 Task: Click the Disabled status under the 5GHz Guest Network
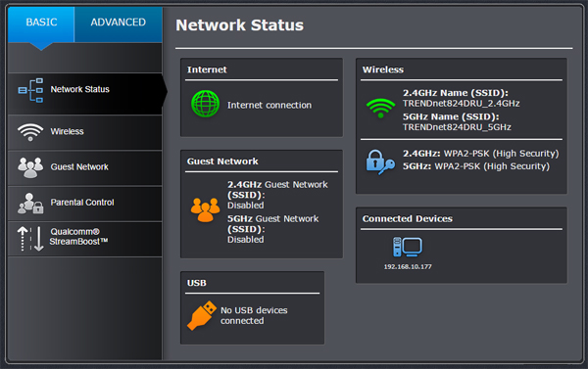click(246, 240)
